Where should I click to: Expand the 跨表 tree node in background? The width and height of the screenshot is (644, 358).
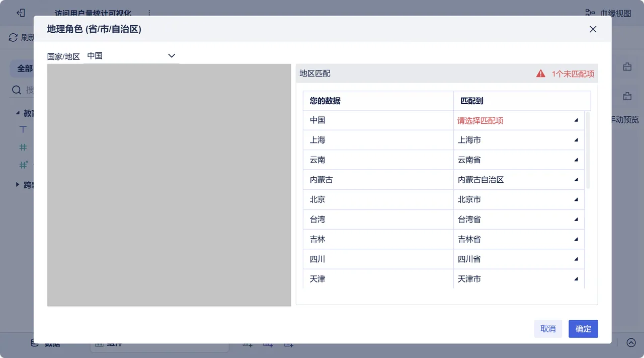click(18, 185)
